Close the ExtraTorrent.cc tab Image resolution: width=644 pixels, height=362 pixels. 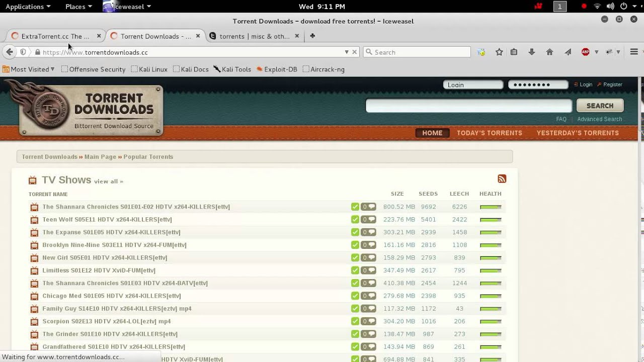(x=99, y=36)
